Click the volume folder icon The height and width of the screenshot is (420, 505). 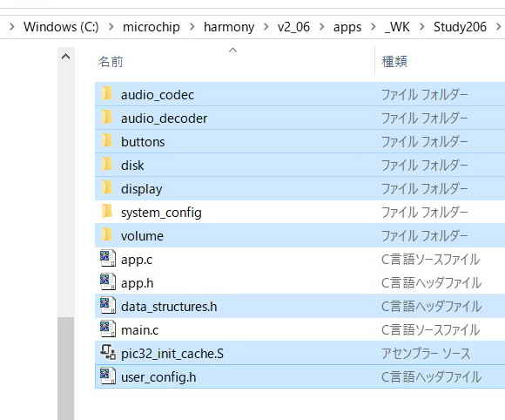point(106,235)
